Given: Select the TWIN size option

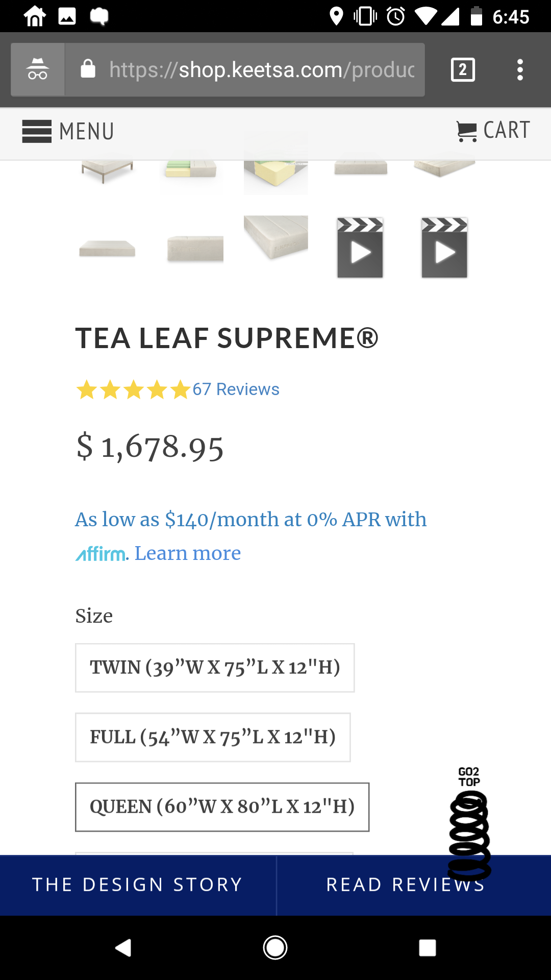Looking at the screenshot, I should point(215,668).
